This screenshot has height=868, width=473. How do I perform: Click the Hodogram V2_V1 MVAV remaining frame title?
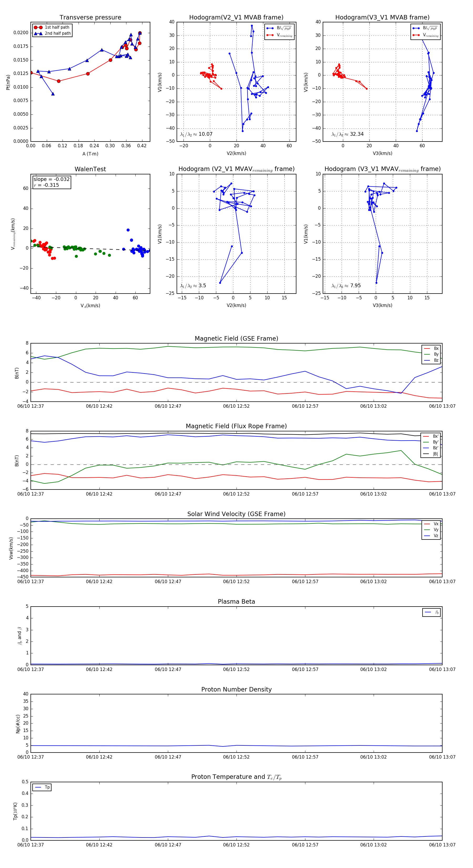pos(236,169)
